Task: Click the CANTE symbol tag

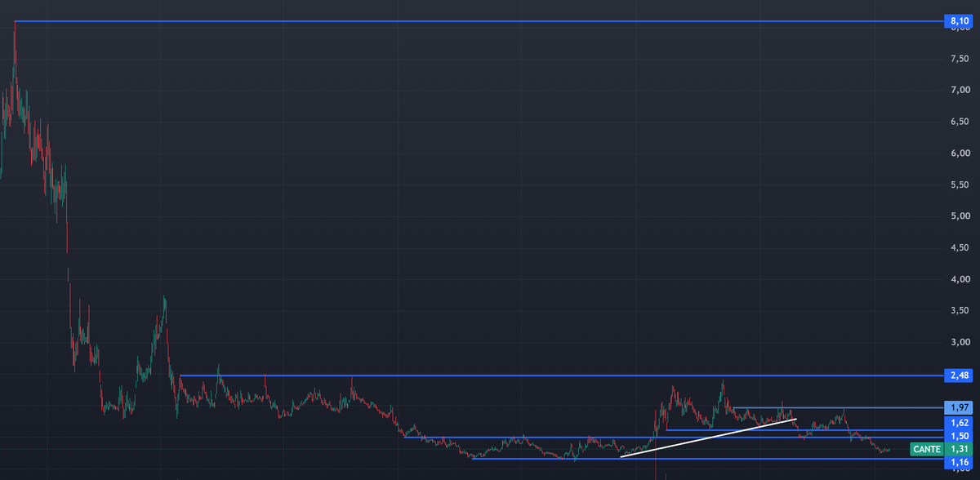Action: click(926, 449)
